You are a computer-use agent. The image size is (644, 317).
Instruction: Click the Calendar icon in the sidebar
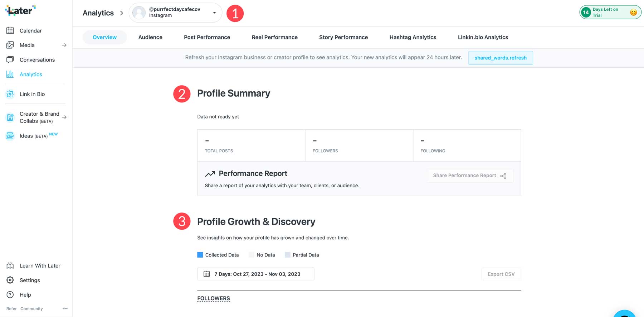coord(10,30)
